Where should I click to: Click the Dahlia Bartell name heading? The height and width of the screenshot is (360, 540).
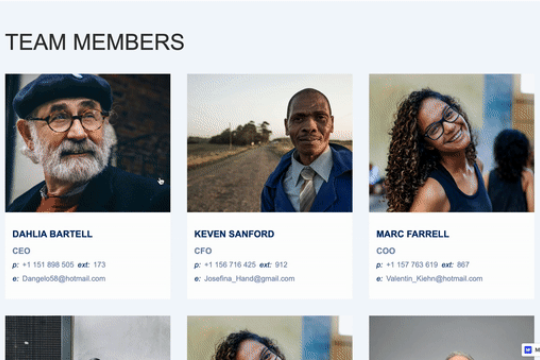52,234
